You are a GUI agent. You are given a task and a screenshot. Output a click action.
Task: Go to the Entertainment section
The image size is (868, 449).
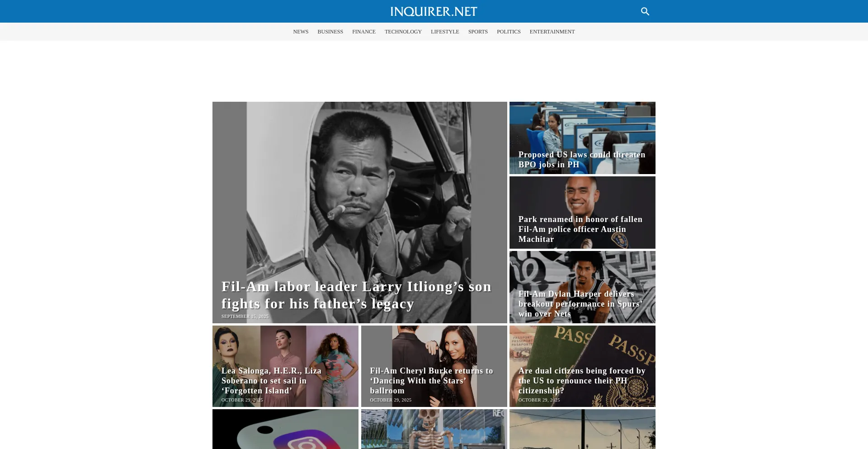click(x=552, y=32)
